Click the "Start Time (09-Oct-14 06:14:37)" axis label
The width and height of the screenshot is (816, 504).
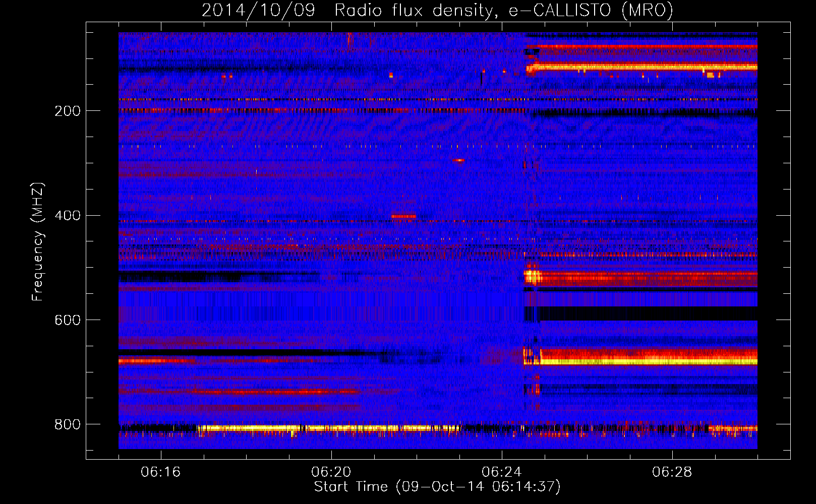tap(437, 486)
